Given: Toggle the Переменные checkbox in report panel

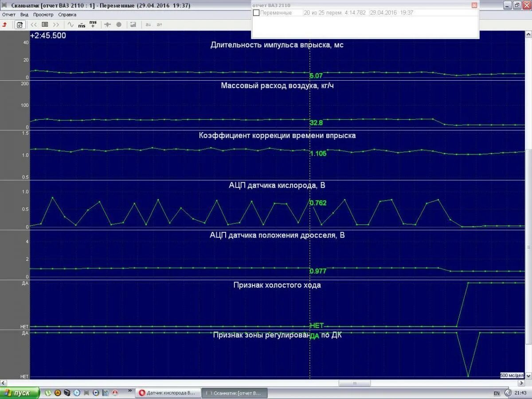Looking at the screenshot, I should 256,13.
